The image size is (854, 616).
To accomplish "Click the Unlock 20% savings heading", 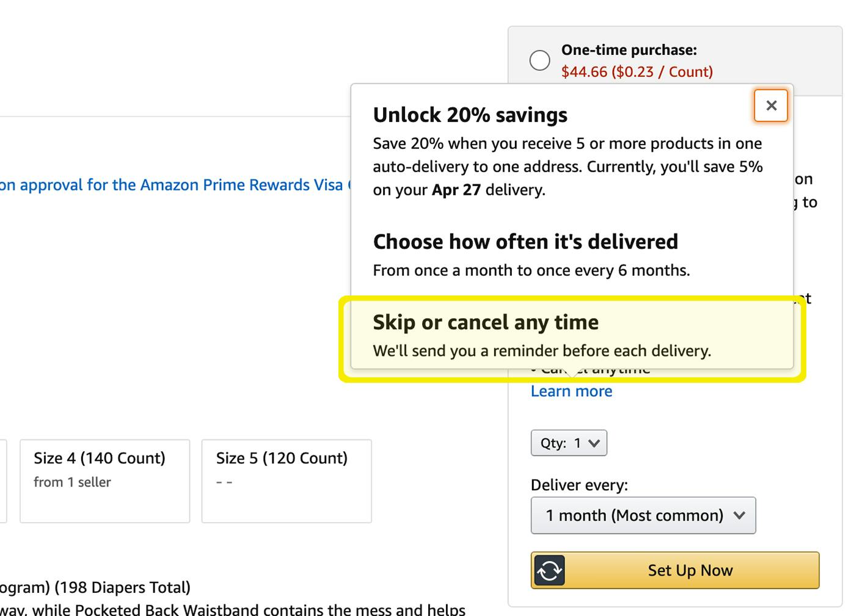I will (470, 115).
